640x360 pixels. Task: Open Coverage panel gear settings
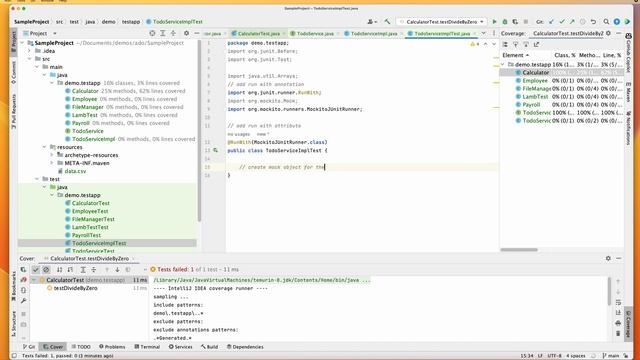click(608, 33)
